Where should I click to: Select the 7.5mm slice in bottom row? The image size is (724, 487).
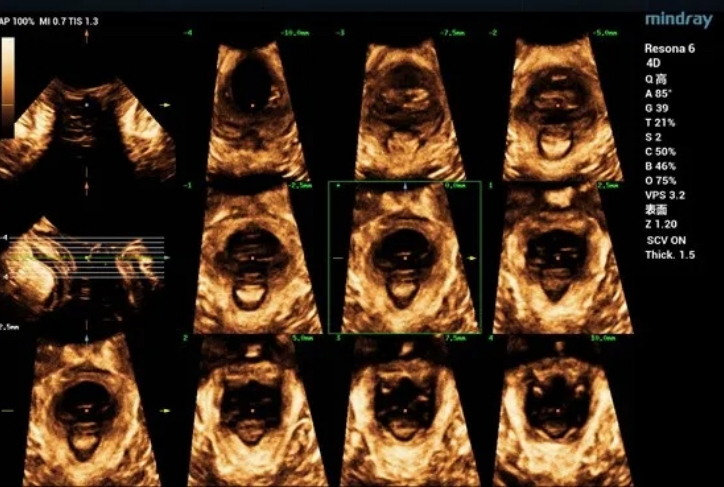click(x=405, y=410)
